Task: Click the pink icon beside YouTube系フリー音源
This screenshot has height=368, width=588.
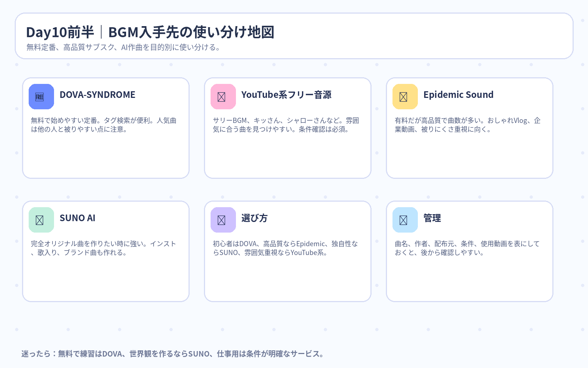Action: coord(223,97)
